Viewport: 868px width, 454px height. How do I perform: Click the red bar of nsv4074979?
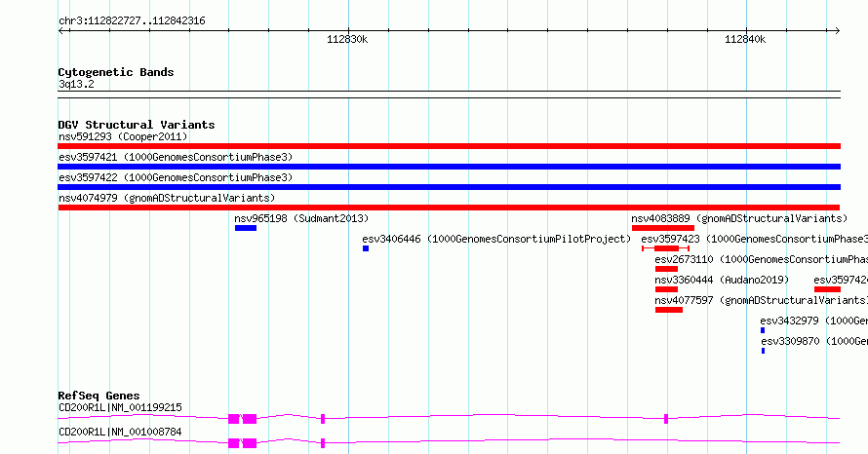click(449, 208)
